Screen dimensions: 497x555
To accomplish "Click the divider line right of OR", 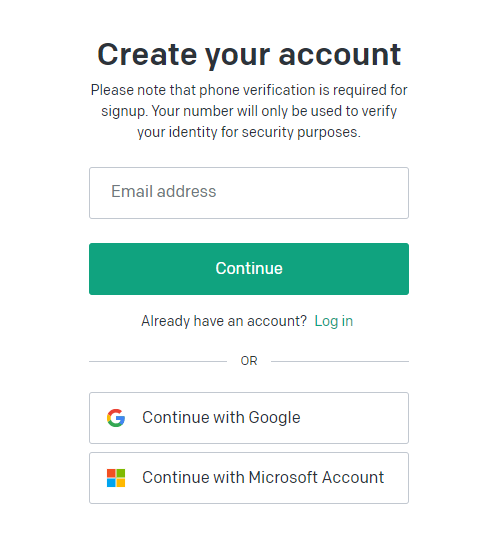I will pyautogui.click(x=340, y=361).
